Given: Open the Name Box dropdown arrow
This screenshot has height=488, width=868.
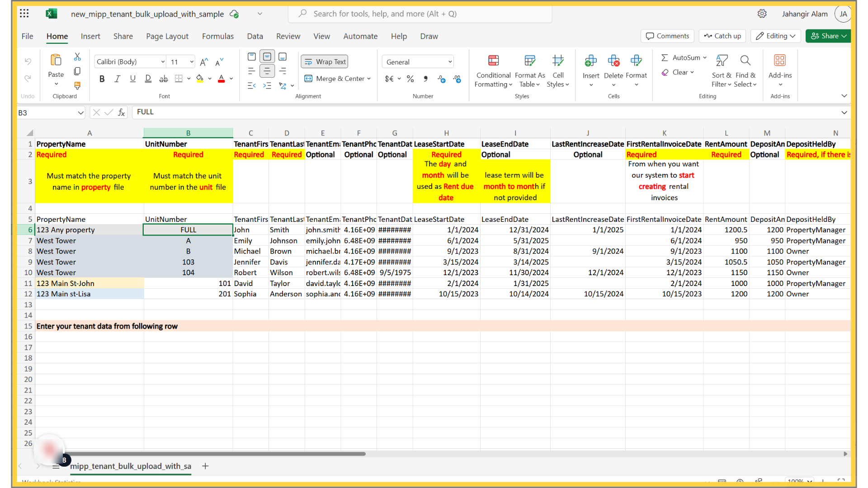Looking at the screenshot, I should click(x=80, y=113).
